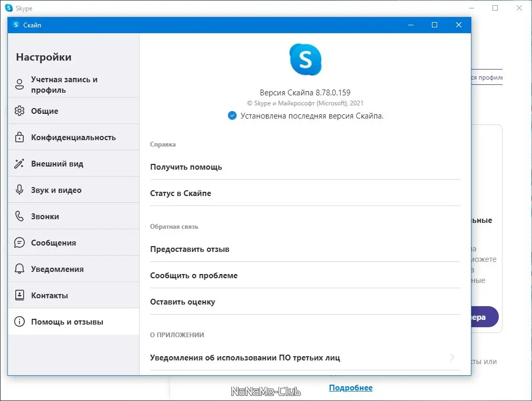
Task: Choose Сообщить о проблеме
Action: coord(305,276)
